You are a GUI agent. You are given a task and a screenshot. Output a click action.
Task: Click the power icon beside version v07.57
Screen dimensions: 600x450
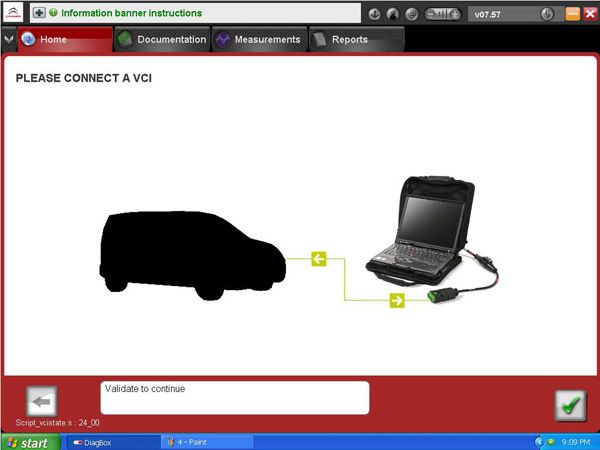tap(547, 15)
